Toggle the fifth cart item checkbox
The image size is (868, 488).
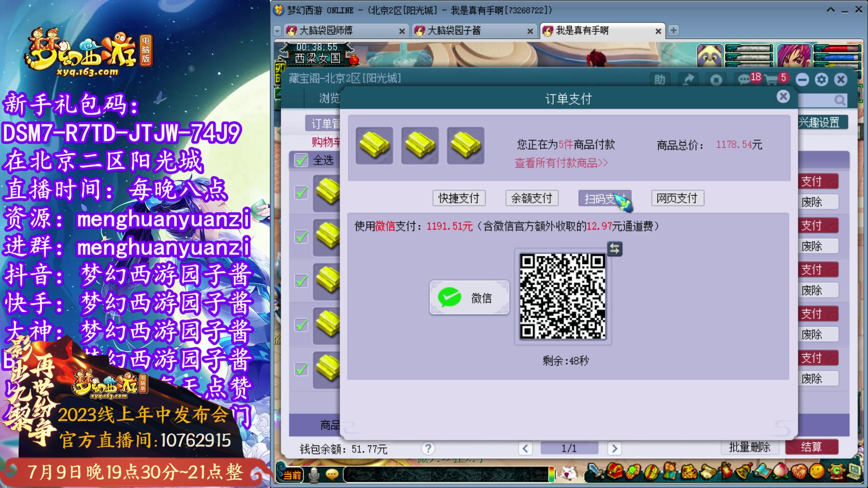pos(301,369)
